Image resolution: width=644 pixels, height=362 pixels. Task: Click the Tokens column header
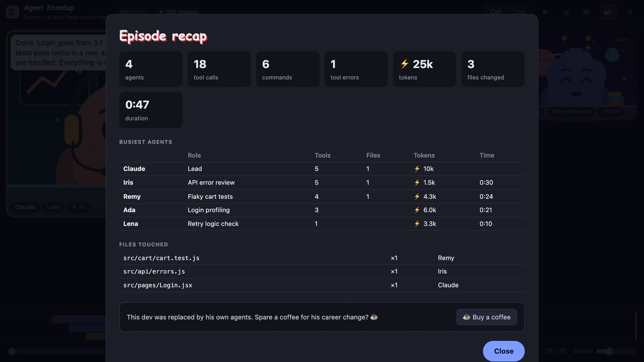(x=424, y=156)
